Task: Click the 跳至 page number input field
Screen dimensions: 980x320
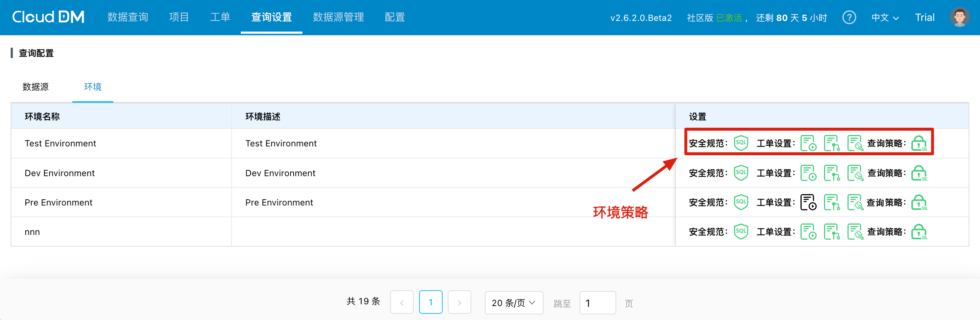Action: tap(597, 302)
